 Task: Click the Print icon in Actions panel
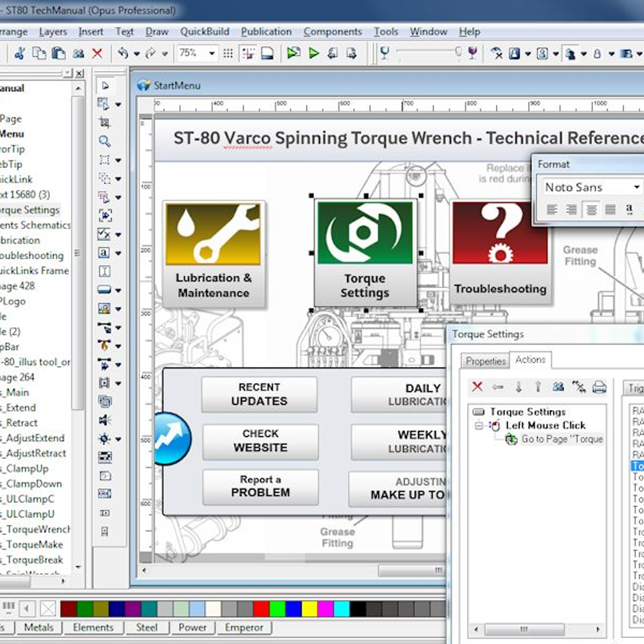tap(599, 387)
